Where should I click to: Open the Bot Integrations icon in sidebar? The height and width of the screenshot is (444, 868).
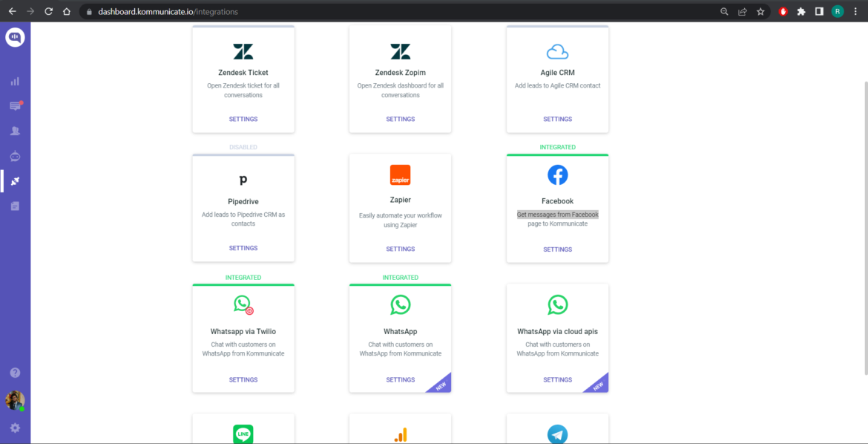pyautogui.click(x=15, y=156)
